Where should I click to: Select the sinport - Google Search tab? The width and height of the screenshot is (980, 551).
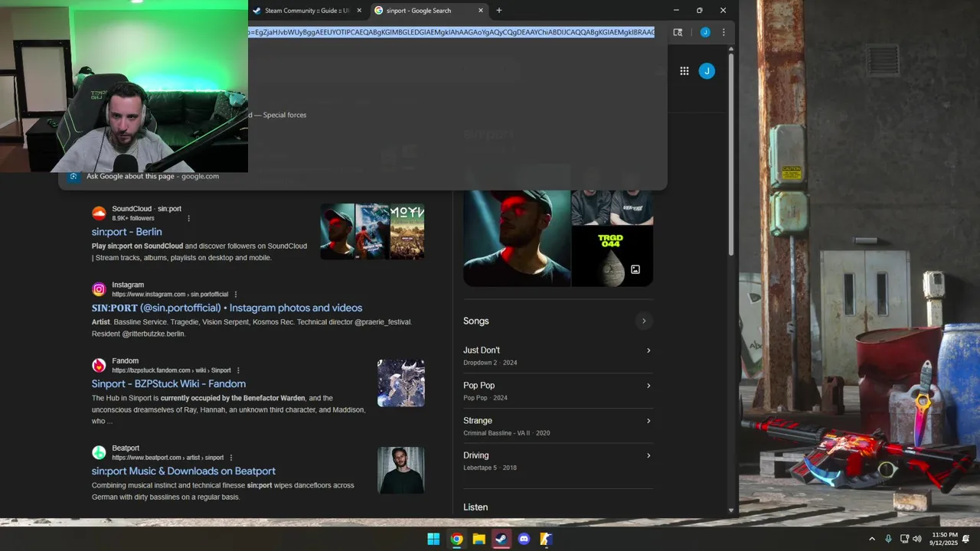tap(430, 11)
